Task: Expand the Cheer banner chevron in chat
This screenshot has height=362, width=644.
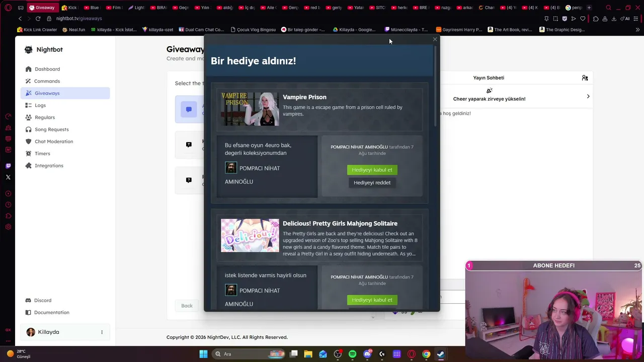Action: pos(588,97)
